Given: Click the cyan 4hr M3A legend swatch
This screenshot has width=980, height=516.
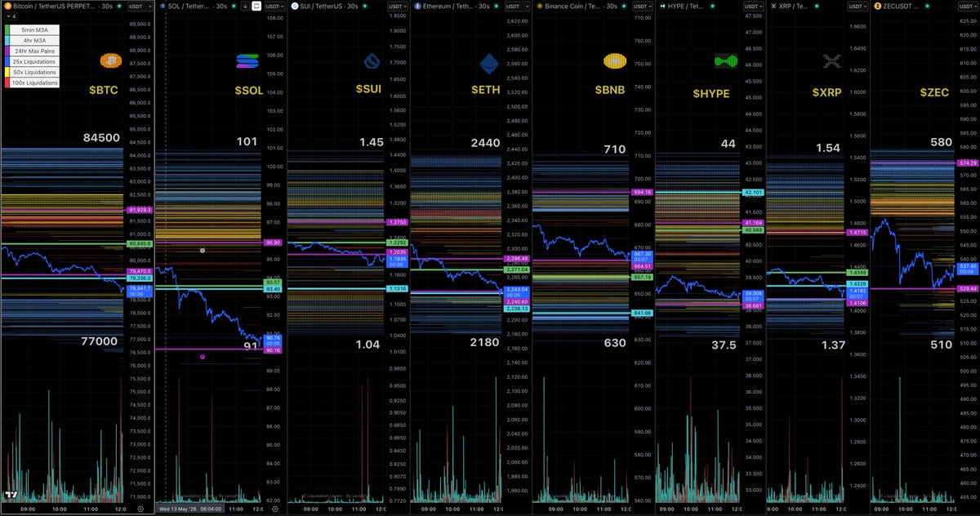Looking at the screenshot, I should [x=7, y=40].
